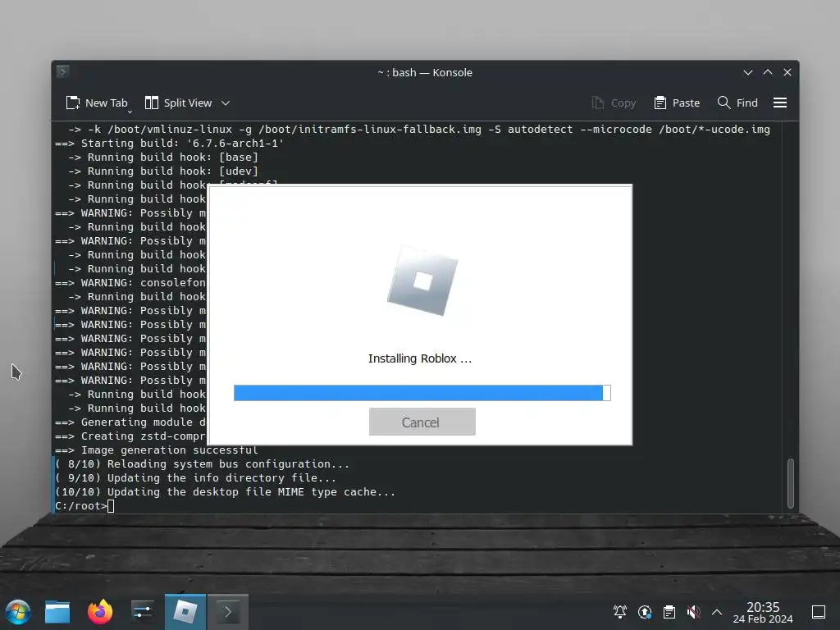Open notifications bell in system tray

tap(620, 612)
